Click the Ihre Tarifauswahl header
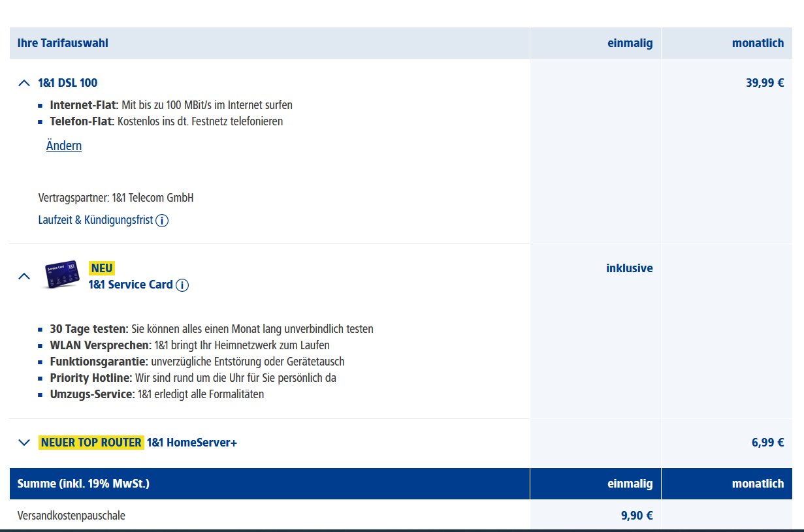The width and height of the screenshot is (804, 532). click(63, 43)
